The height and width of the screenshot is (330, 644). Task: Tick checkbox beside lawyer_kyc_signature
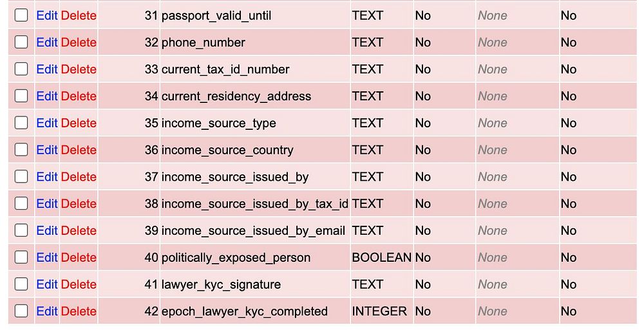point(21,284)
